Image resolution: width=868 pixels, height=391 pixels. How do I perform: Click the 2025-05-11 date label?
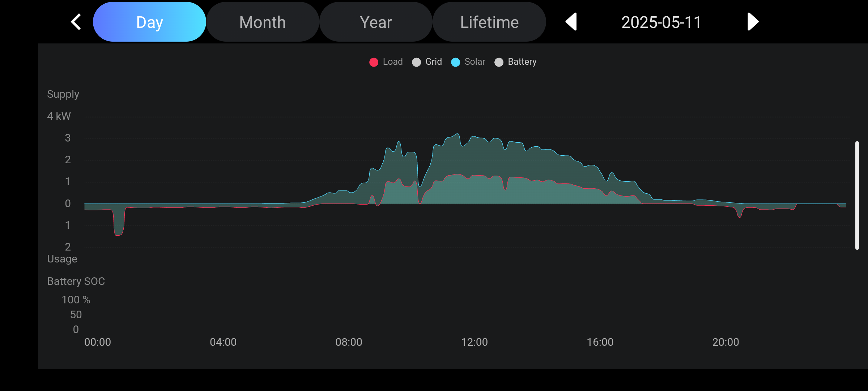(x=661, y=22)
